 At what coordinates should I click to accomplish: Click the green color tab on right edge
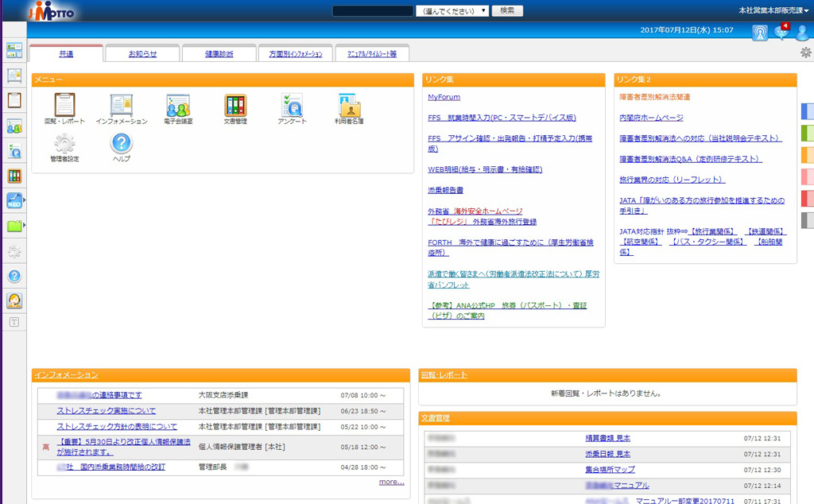(x=808, y=132)
